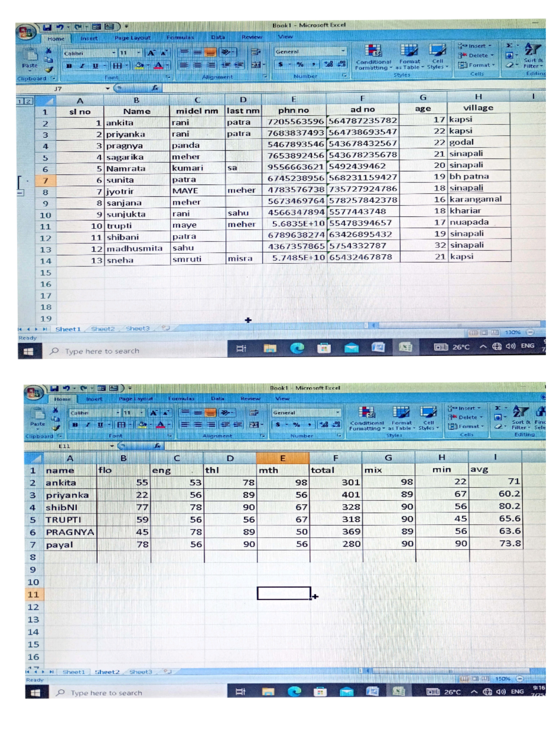Open the General number format dropdown above the marks table

[338, 413]
